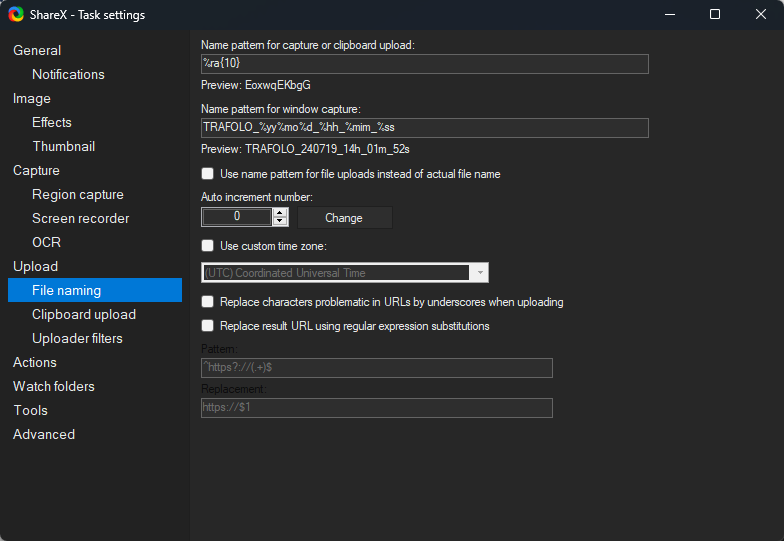Click the window capture name pattern field
This screenshot has width=784, height=541.
424,128
